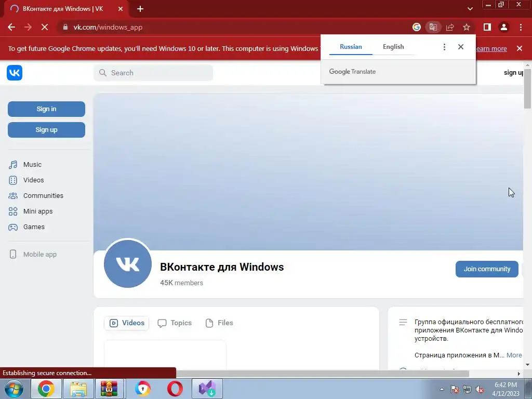Click the horizontal scrollbar right arrow
The width and height of the screenshot is (532, 399).
[x=519, y=374]
